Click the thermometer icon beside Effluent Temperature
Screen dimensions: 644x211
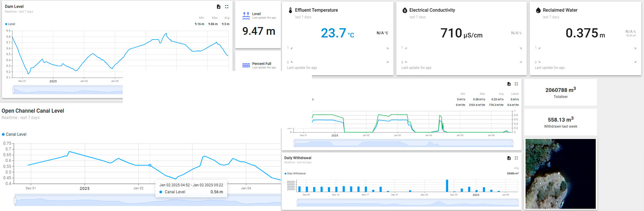click(x=290, y=10)
